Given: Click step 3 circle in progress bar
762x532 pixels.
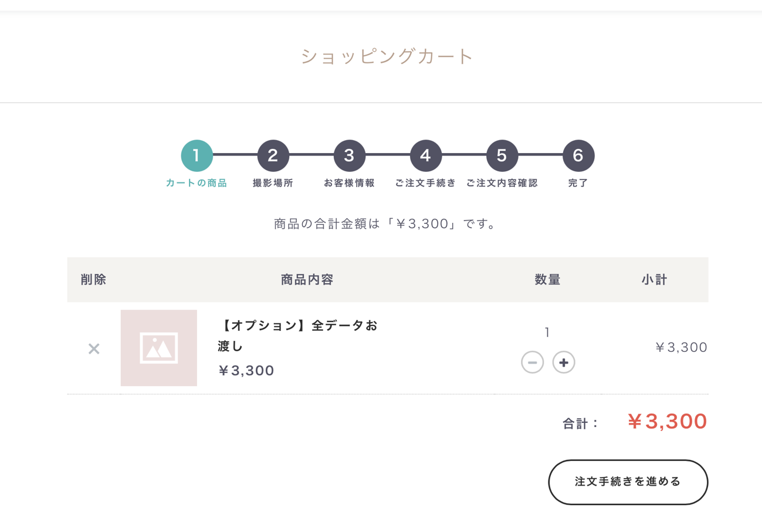Looking at the screenshot, I should [350, 155].
